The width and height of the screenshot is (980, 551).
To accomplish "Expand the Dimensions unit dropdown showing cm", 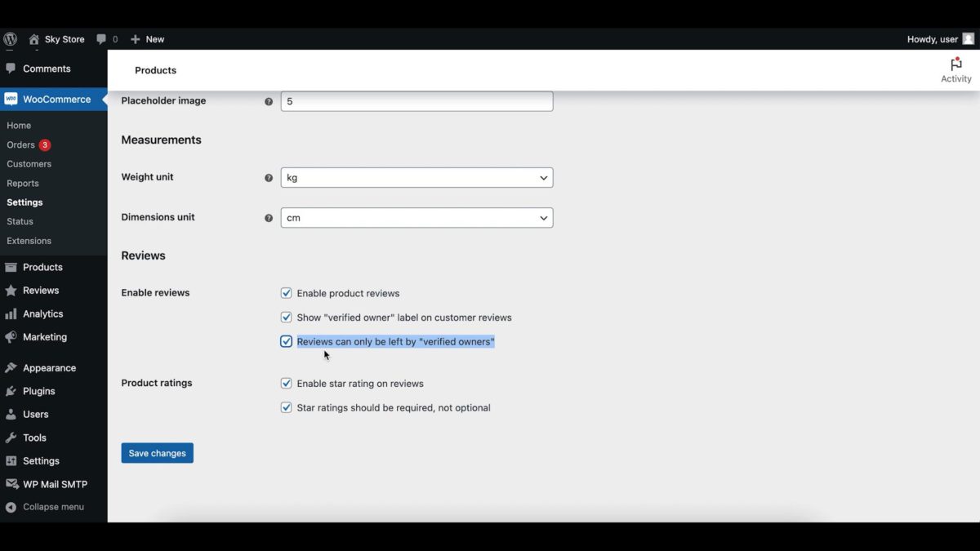I will (416, 217).
